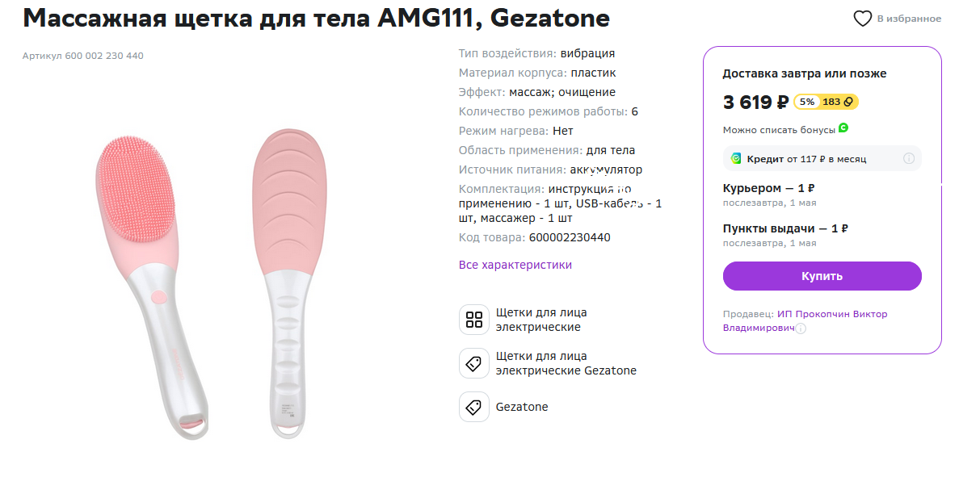Click seller info icon after Владимирович
Image resolution: width=980 pixels, height=477 pixels.
pyautogui.click(x=801, y=328)
